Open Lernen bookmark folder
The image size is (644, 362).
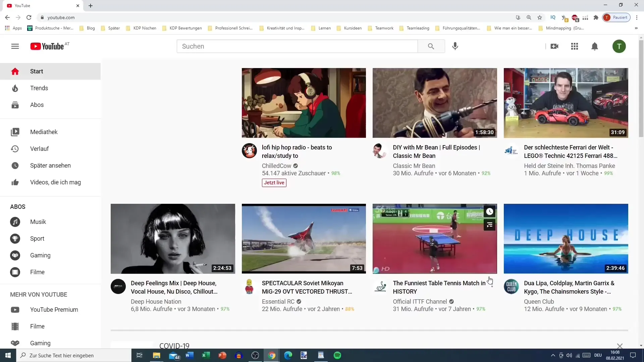click(321, 28)
